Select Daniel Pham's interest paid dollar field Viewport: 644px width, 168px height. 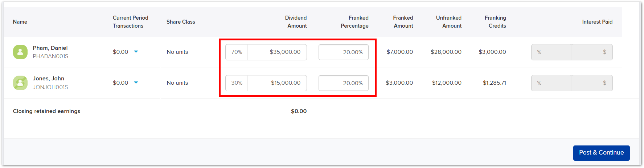point(592,52)
